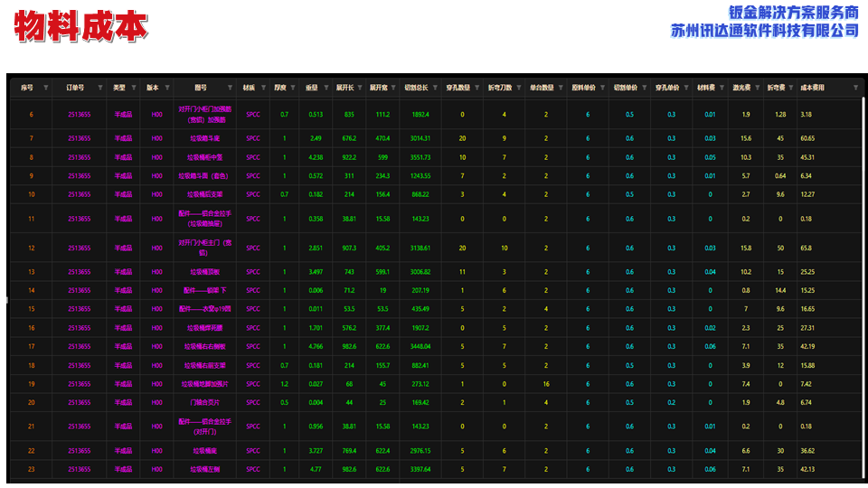Click the filter icon in 成本费用 header

[x=855, y=88]
